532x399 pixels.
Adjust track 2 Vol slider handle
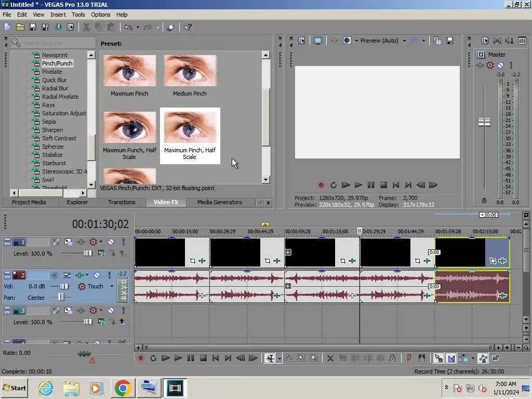(x=64, y=286)
